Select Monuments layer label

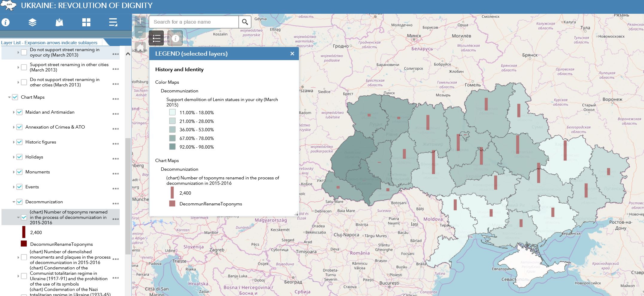(38, 172)
